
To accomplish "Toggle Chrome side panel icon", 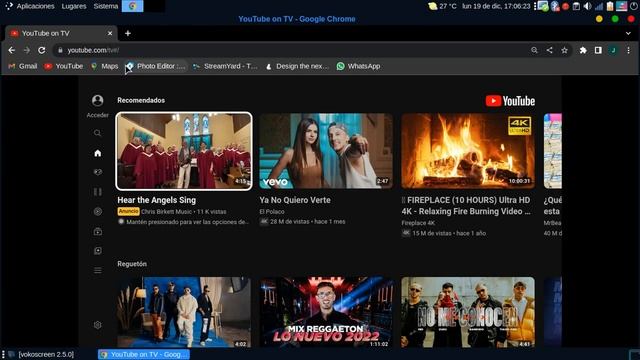I will click(x=598, y=50).
